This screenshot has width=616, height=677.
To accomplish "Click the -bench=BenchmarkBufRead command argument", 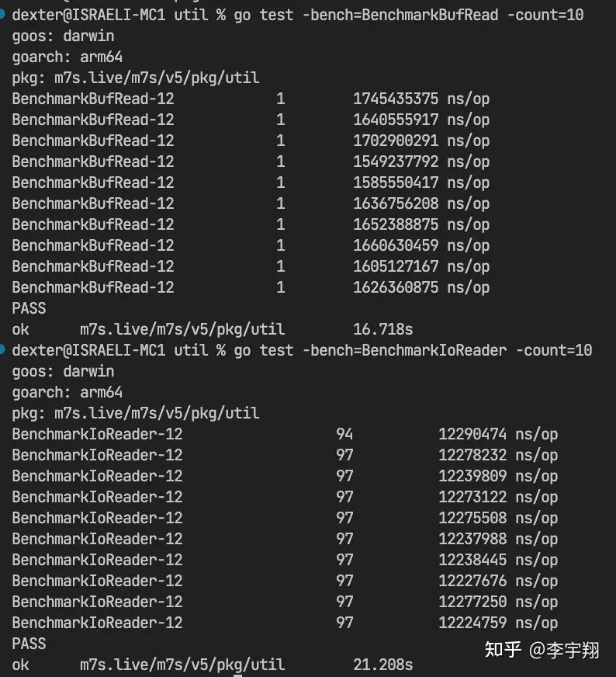I will pos(400,16).
